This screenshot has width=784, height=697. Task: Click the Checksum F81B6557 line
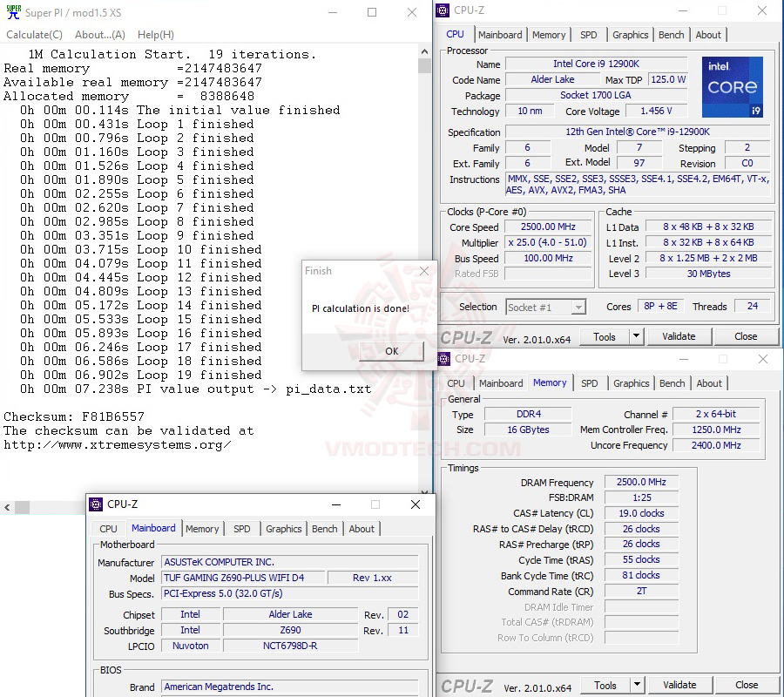point(74,416)
